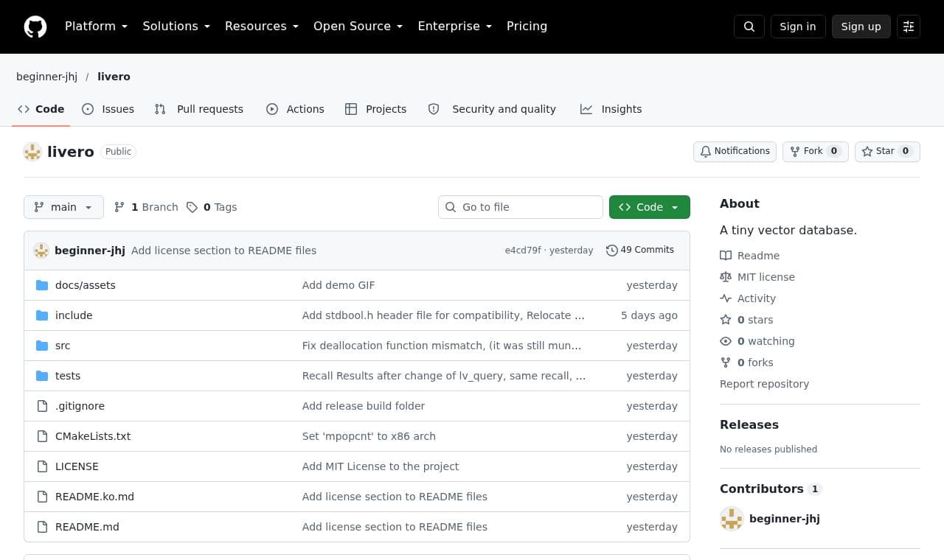Open the search magnifier button
Image resolution: width=944 pixels, height=560 pixels.
749,27
